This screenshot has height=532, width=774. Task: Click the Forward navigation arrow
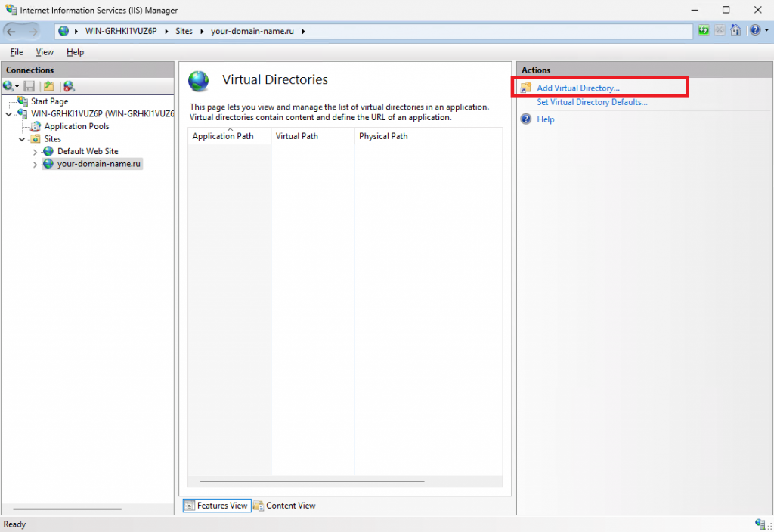coord(33,32)
